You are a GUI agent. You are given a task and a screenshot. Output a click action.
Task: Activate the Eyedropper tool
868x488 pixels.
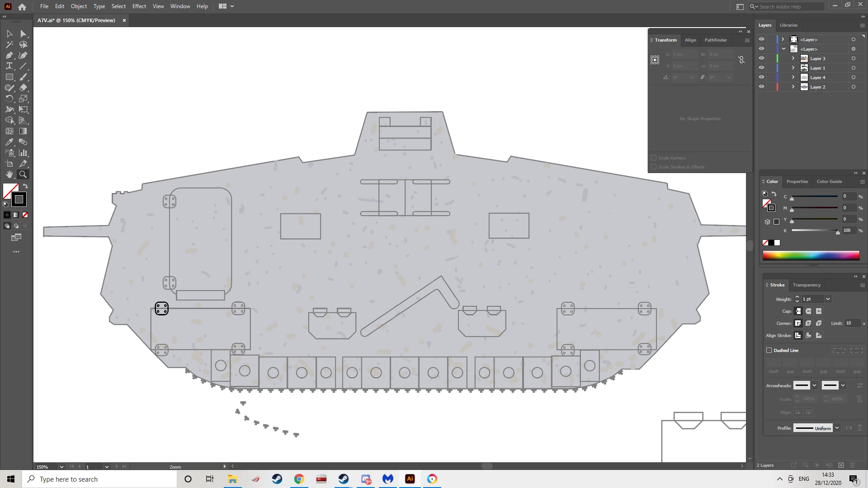(9, 142)
